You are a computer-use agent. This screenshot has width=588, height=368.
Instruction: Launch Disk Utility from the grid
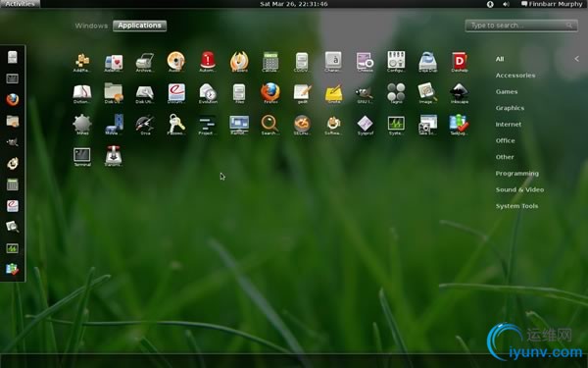tap(145, 93)
